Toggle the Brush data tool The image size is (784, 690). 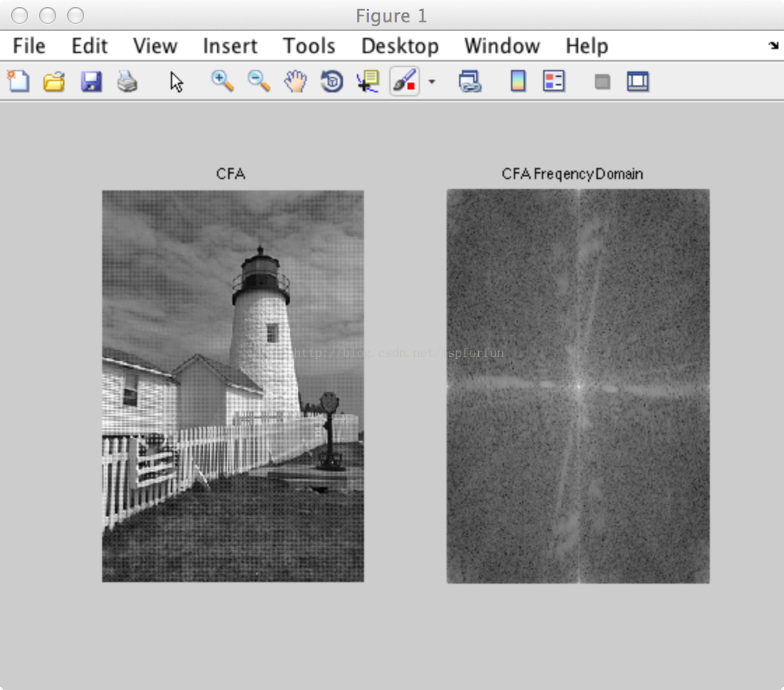[x=405, y=81]
